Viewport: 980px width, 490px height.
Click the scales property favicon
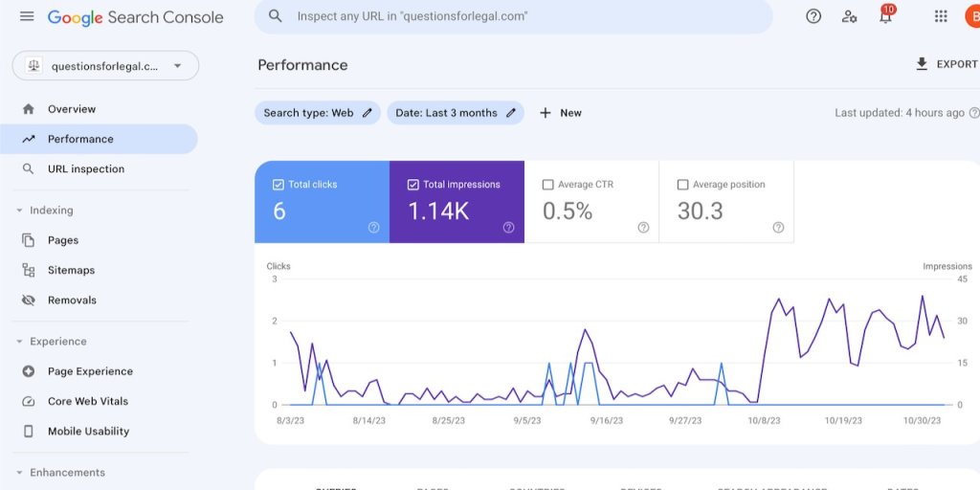pos(33,66)
